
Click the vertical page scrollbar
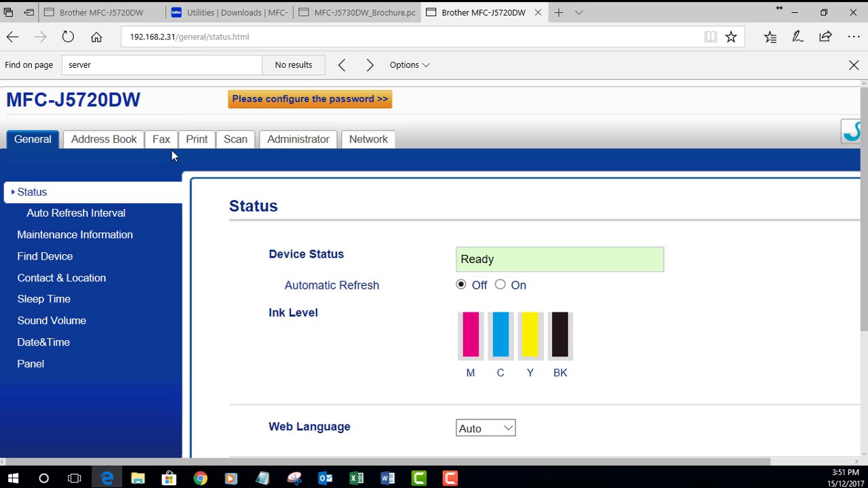pos(864,209)
